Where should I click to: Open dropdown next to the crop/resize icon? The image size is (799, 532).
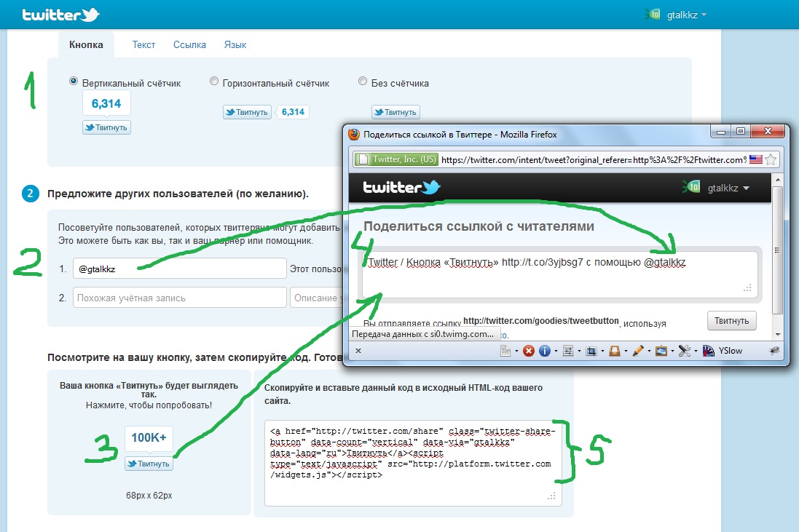point(603,351)
